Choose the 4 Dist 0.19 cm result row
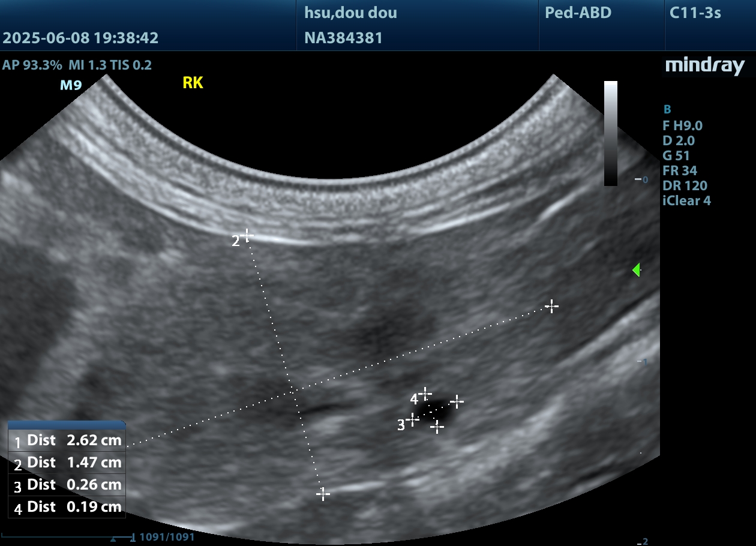 coord(67,507)
